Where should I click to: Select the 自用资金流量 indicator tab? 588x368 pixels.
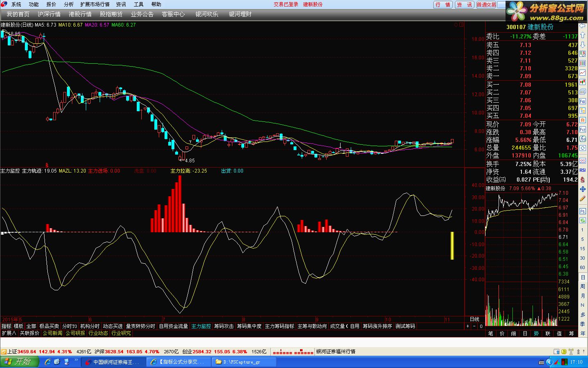click(174, 326)
